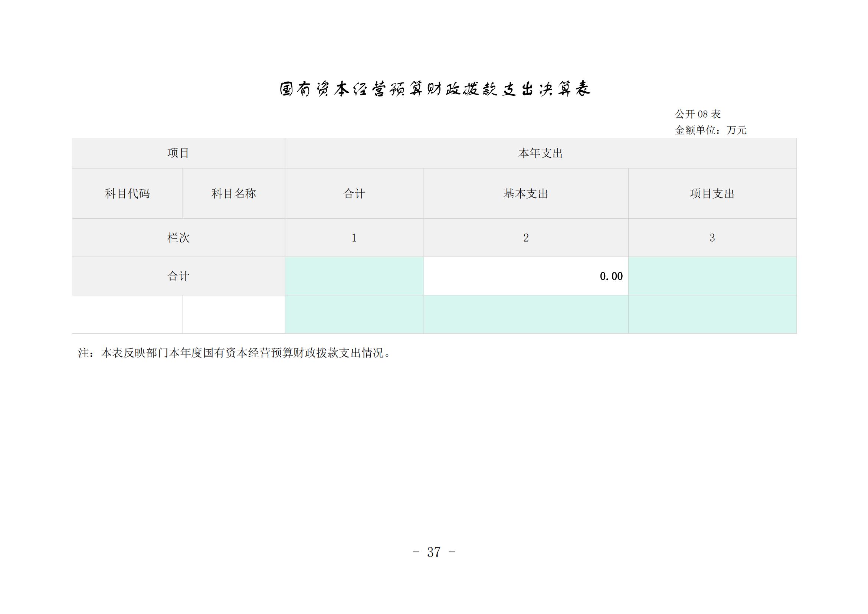Click the 本年支出 header cell
The height and width of the screenshot is (614, 868).
pos(541,153)
